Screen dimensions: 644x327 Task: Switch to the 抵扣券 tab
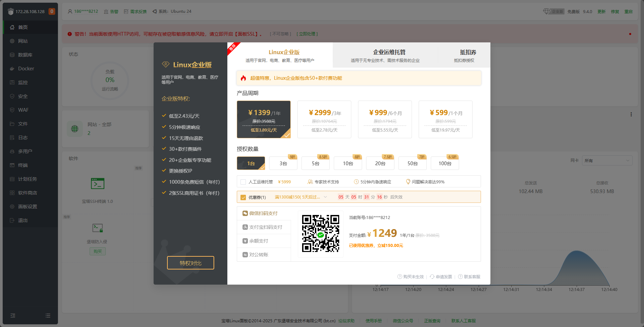click(464, 55)
